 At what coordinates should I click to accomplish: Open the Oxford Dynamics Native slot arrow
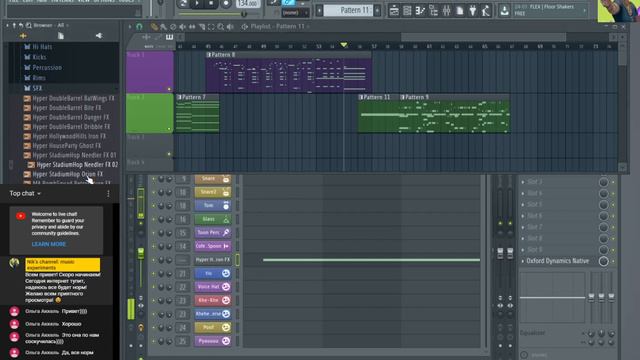(x=523, y=261)
